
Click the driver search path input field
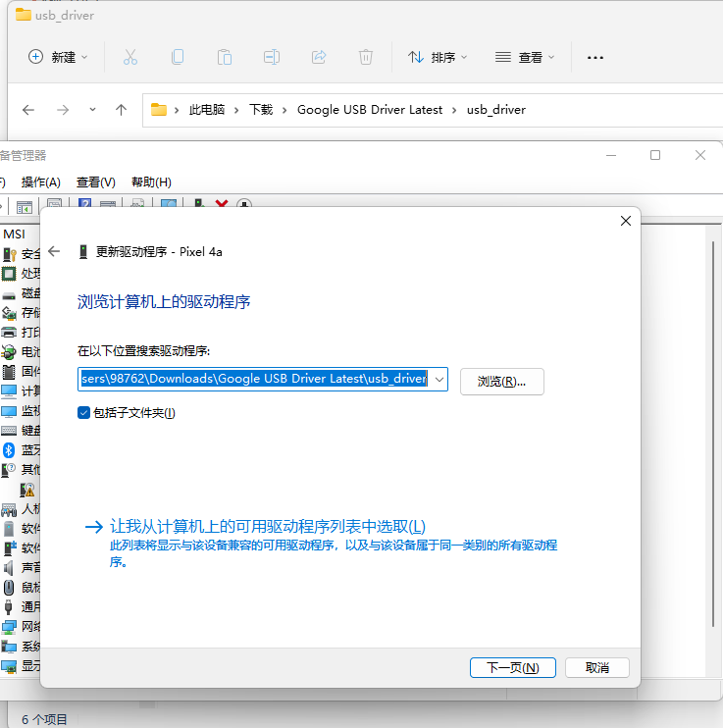pyautogui.click(x=254, y=380)
